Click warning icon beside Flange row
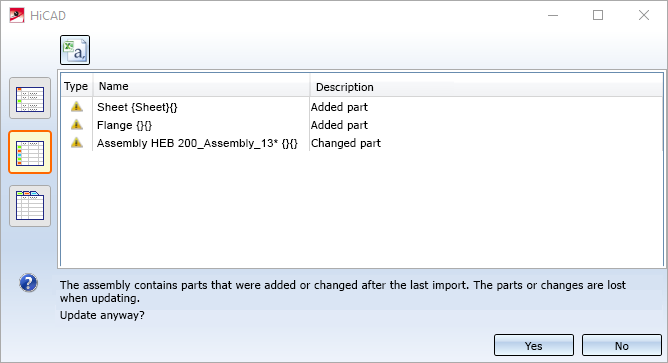The width and height of the screenshot is (668, 363). (x=77, y=124)
